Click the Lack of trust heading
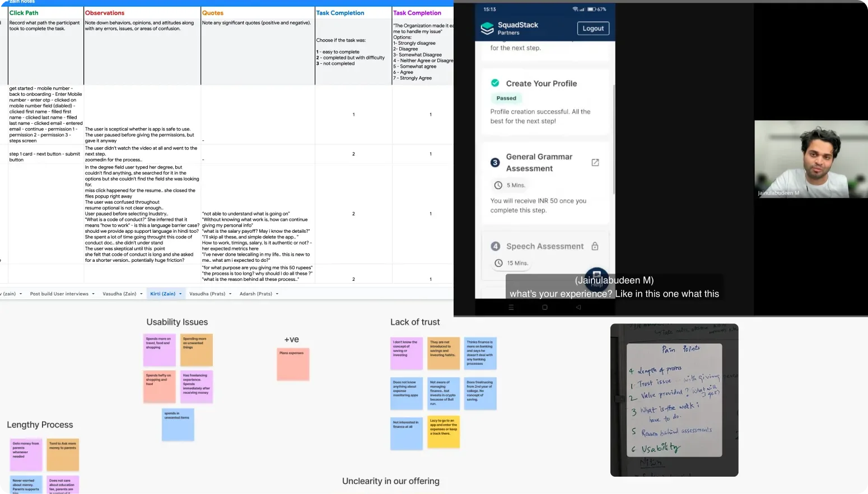The image size is (868, 494). click(x=415, y=322)
